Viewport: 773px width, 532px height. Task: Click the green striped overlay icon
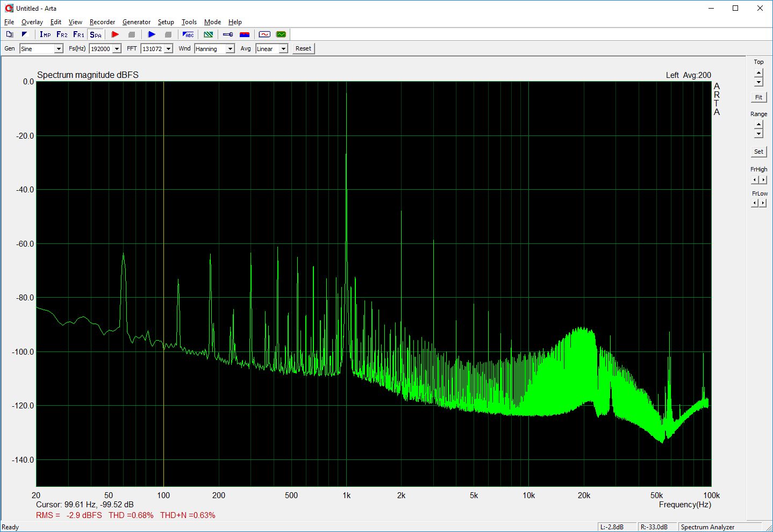point(208,34)
